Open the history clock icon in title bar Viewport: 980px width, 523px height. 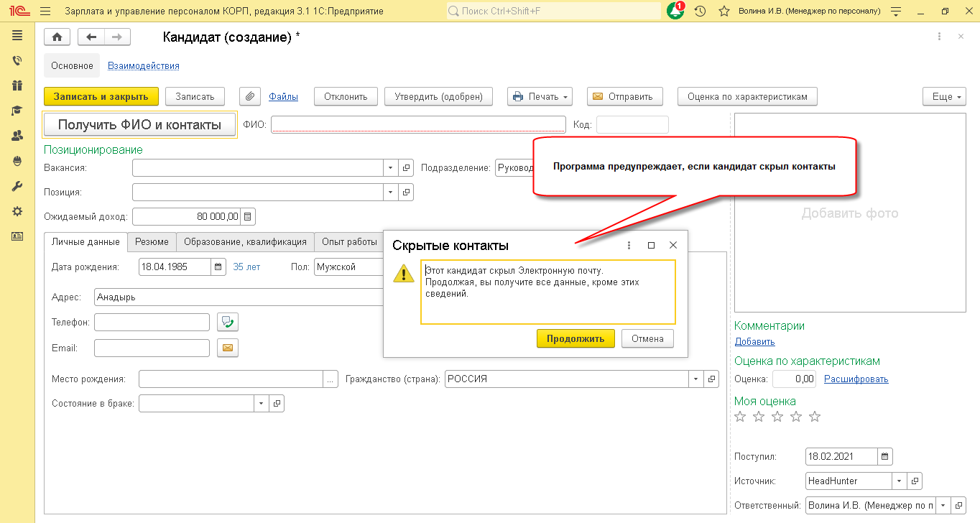(x=700, y=11)
